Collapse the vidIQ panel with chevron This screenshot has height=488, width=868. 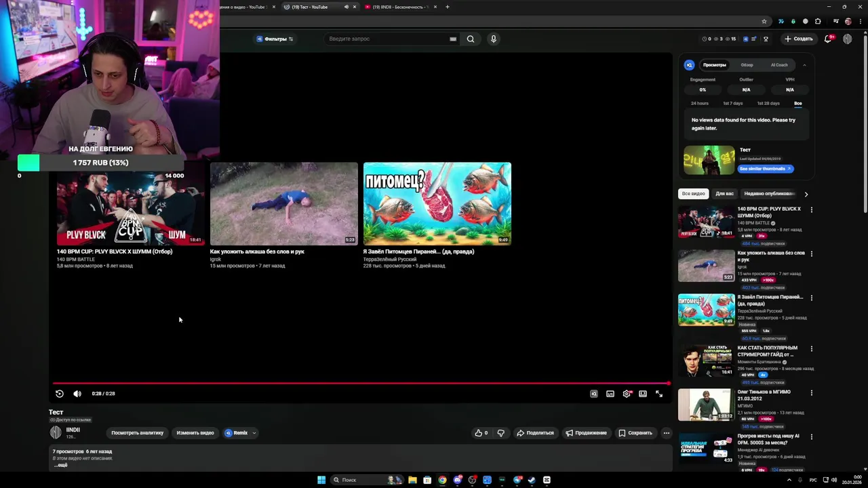(x=804, y=65)
